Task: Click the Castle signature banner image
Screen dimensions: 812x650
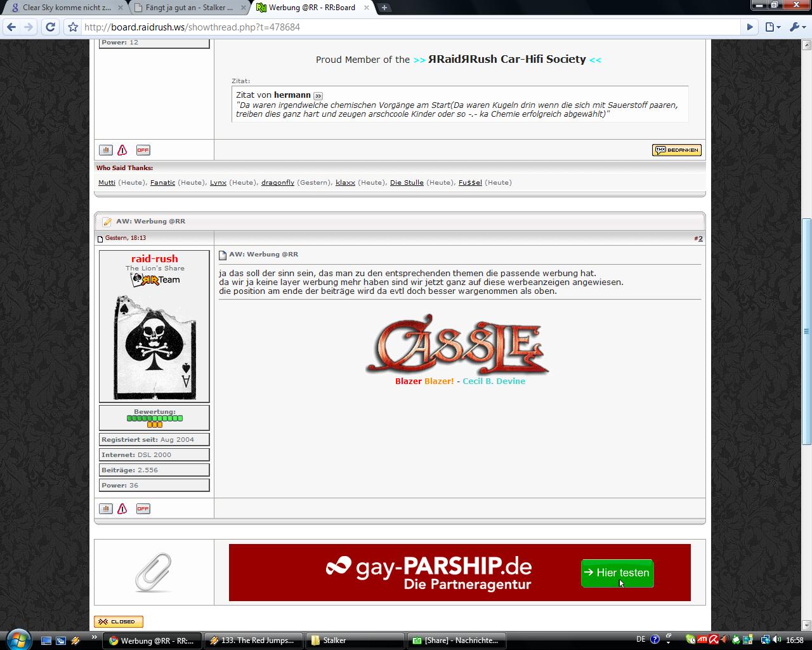Action: 457,345
